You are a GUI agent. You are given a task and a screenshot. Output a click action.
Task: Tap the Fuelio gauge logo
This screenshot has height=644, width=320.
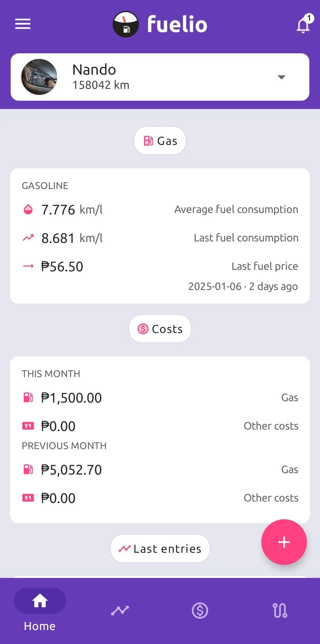coord(126,24)
